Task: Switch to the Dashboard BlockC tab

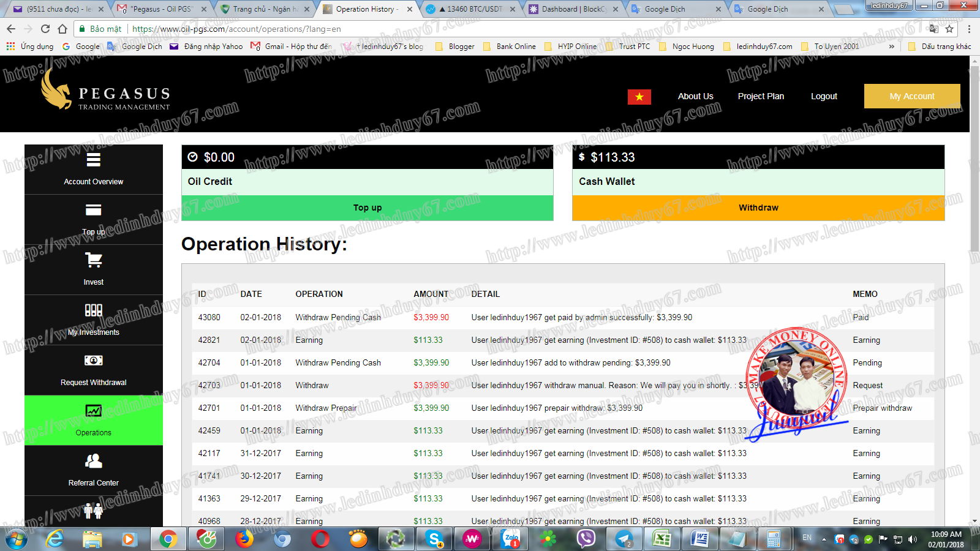Action: click(575, 9)
